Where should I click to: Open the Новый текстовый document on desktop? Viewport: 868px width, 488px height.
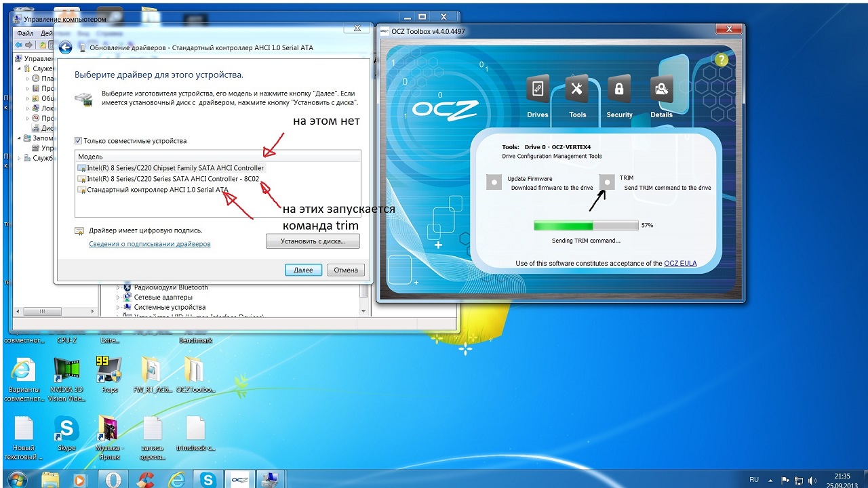tap(24, 438)
